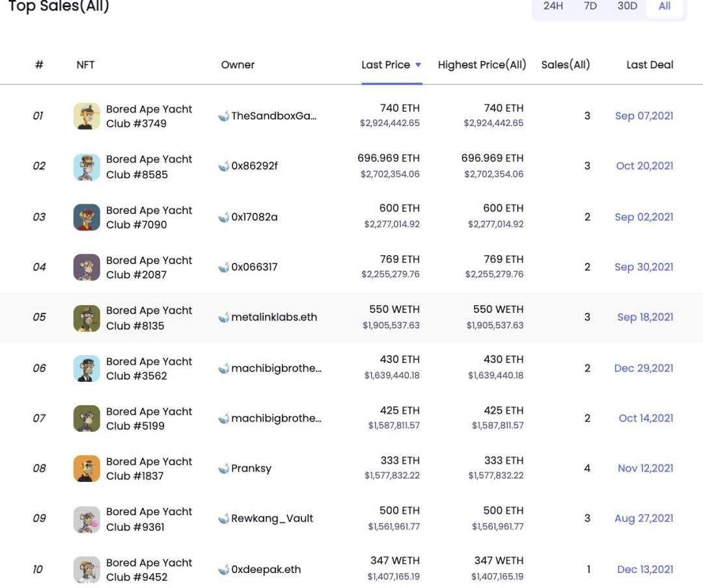Viewport: 703px width, 588px height.
Task: Open Bored Ape Yacht Club #2087 link
Action: (149, 267)
